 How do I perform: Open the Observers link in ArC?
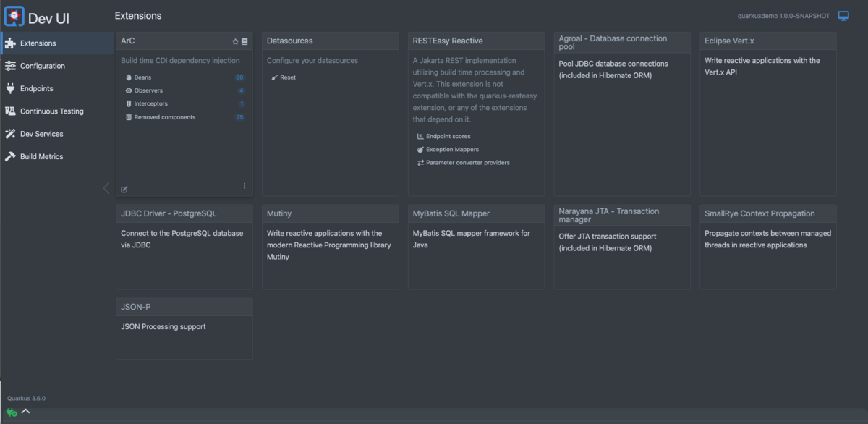point(148,90)
